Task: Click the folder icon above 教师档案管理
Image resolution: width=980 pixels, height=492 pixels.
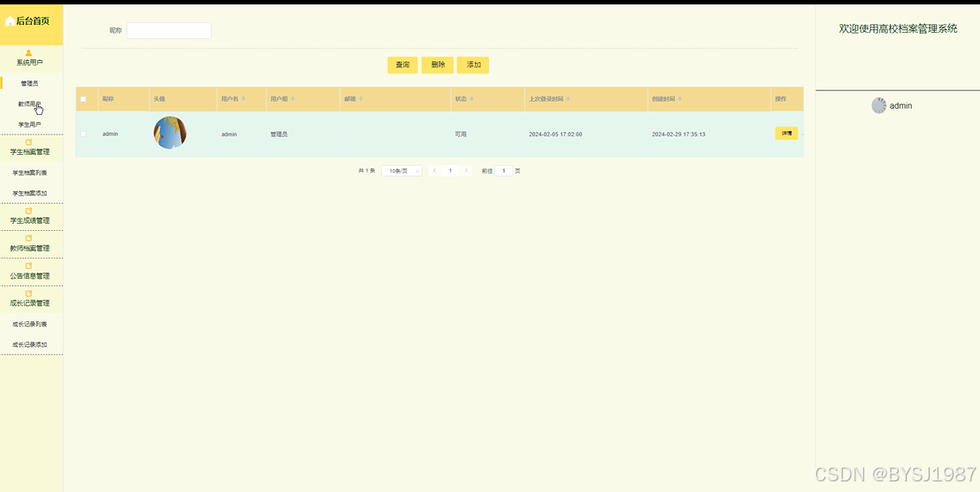Action: pyautogui.click(x=29, y=239)
